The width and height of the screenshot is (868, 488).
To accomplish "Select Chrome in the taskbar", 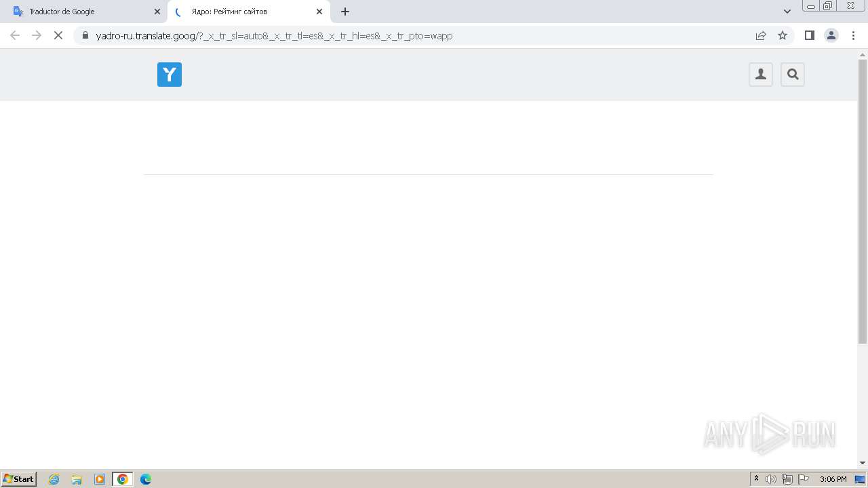I will (123, 479).
